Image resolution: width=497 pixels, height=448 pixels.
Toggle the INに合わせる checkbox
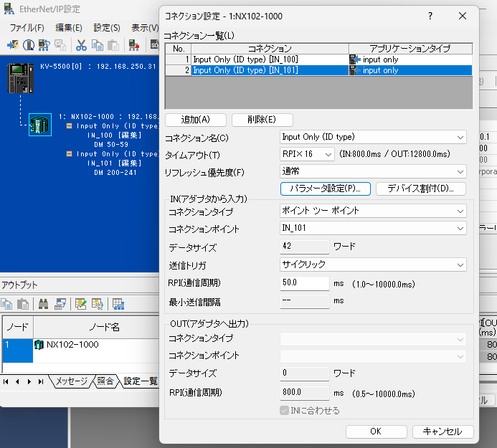[x=285, y=411]
